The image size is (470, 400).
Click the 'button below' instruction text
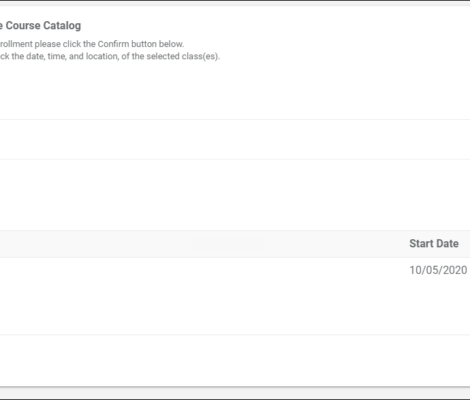(157, 44)
